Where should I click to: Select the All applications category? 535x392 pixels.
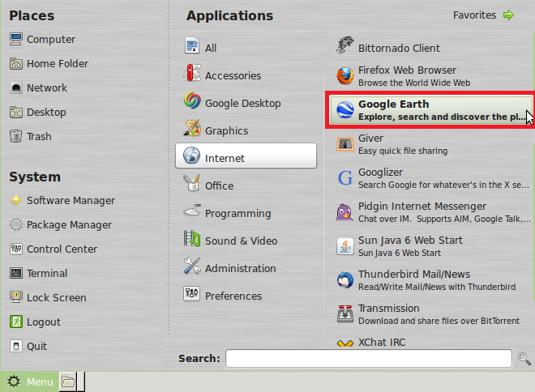246,45
